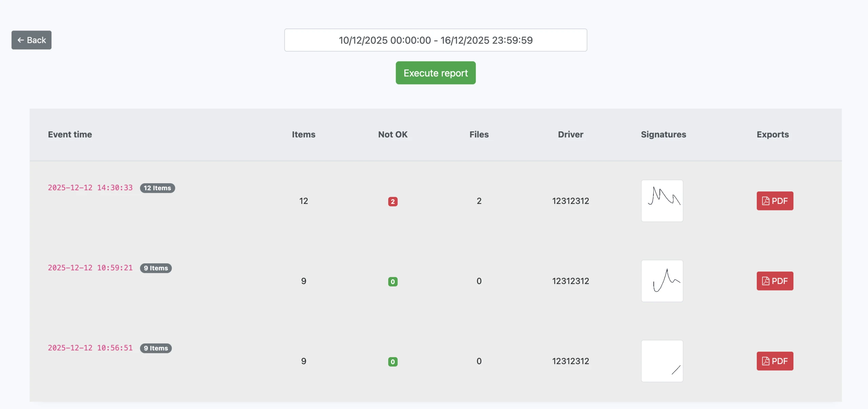
Task: Export PDF for the 10:56:51 event
Action: coord(775,361)
